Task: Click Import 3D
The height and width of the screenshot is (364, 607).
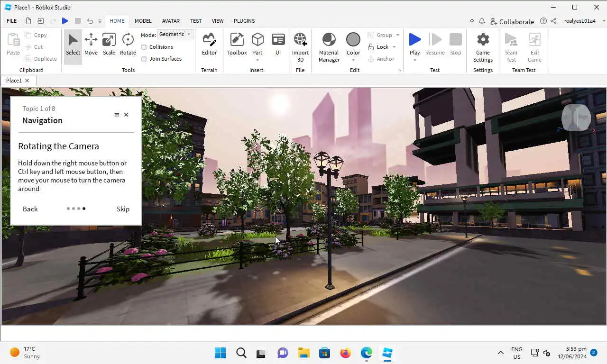Action: click(x=300, y=47)
